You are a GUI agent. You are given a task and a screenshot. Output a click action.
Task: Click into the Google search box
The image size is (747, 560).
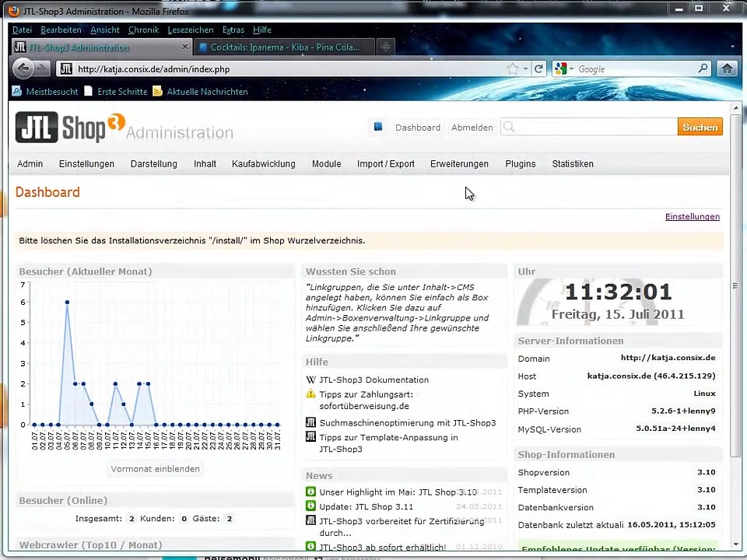tap(635, 69)
